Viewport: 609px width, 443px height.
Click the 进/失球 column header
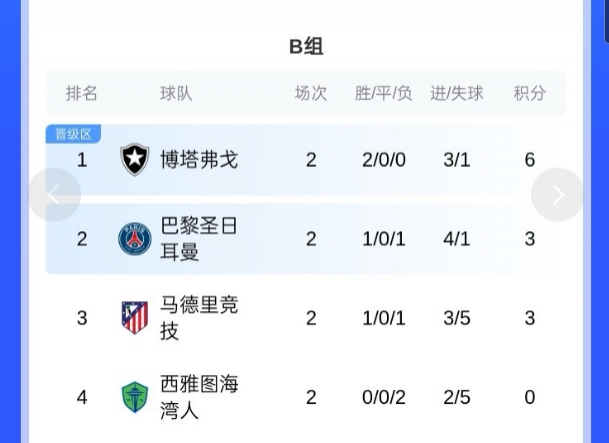point(457,93)
